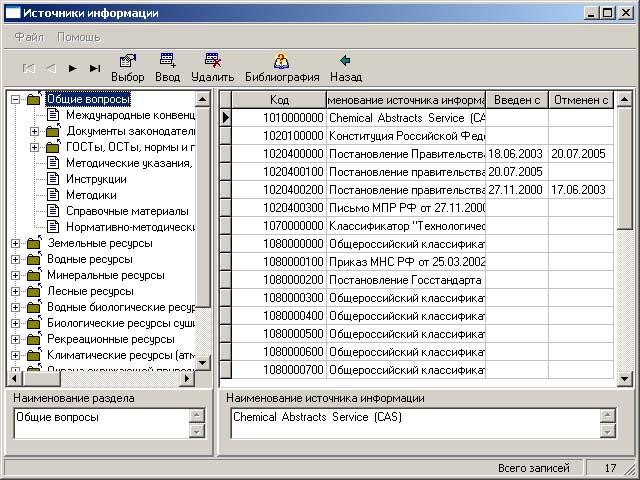640x480 pixels.
Task: Open the Помощь menu
Action: (78, 36)
